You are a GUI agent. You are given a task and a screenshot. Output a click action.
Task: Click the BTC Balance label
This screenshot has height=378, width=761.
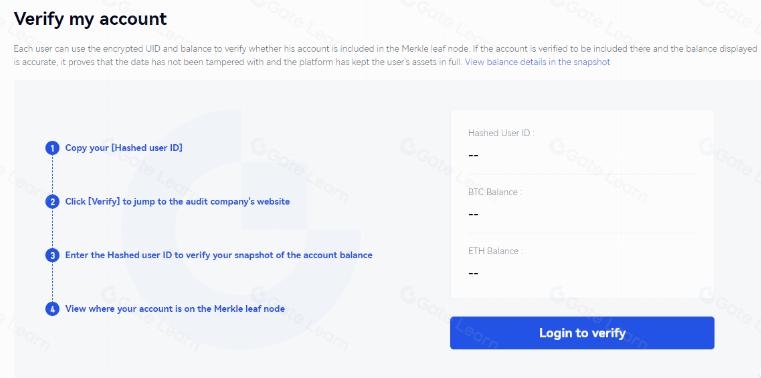(x=495, y=192)
